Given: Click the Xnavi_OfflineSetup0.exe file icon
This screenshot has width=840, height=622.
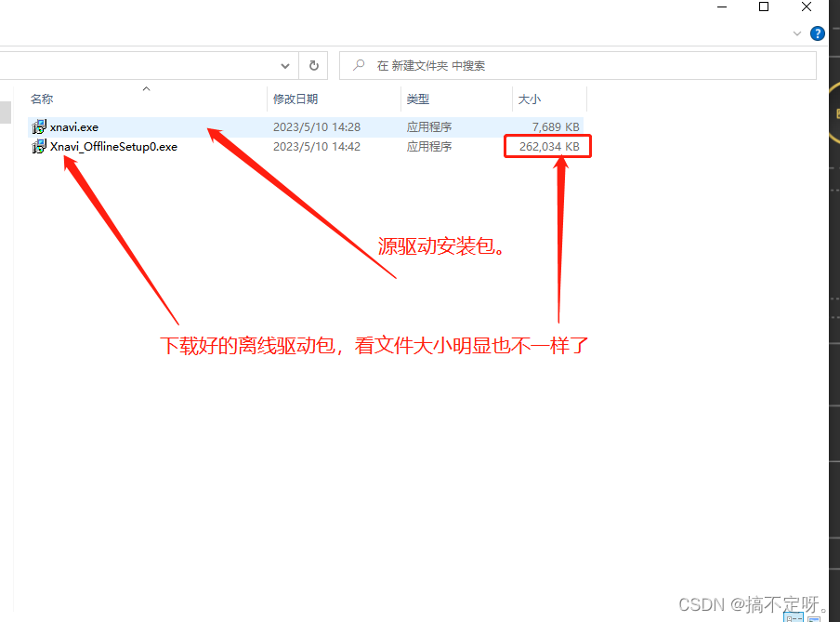Looking at the screenshot, I should [x=39, y=146].
